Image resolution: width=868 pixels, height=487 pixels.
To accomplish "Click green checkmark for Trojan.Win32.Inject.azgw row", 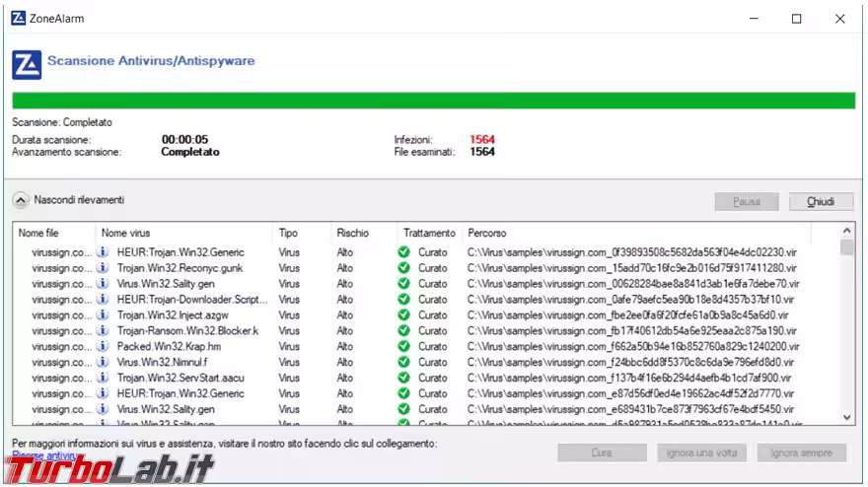I will point(403,314).
